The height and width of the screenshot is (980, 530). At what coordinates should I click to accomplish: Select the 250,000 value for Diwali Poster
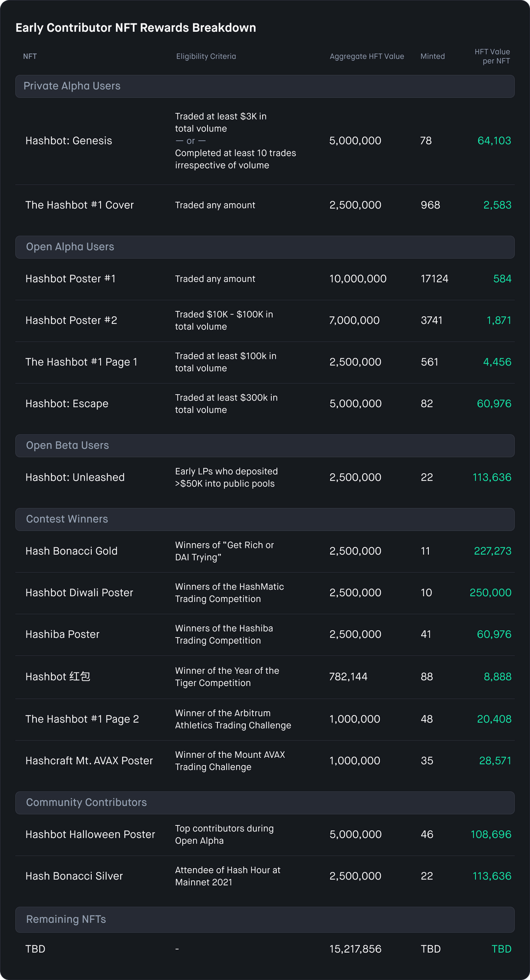(x=490, y=593)
